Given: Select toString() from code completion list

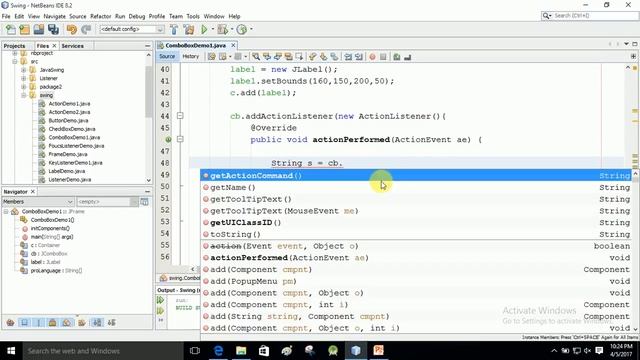Looking at the screenshot, I should 416,234.
